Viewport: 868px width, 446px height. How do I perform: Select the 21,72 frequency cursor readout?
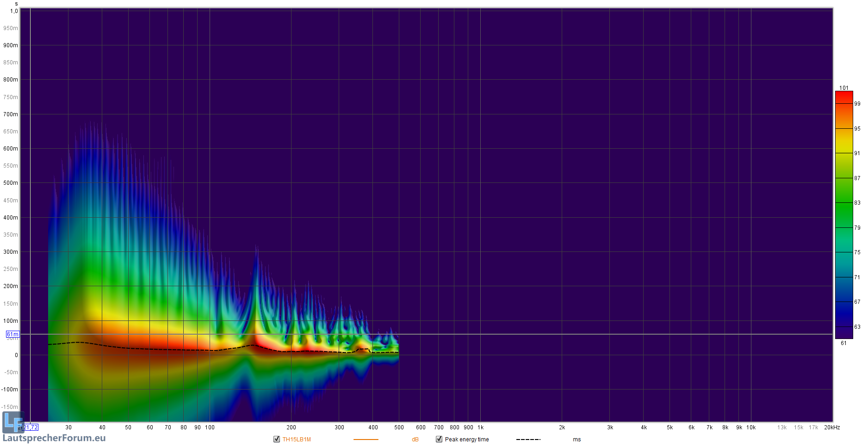[31, 427]
